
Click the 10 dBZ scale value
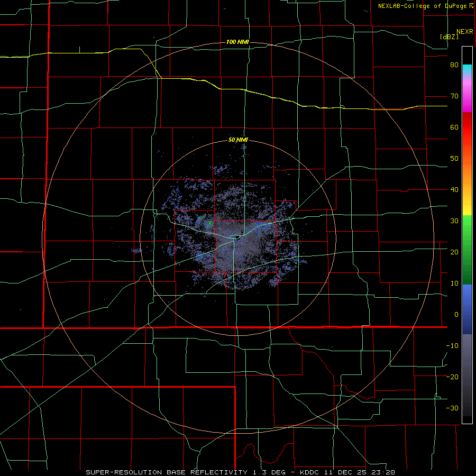click(454, 283)
